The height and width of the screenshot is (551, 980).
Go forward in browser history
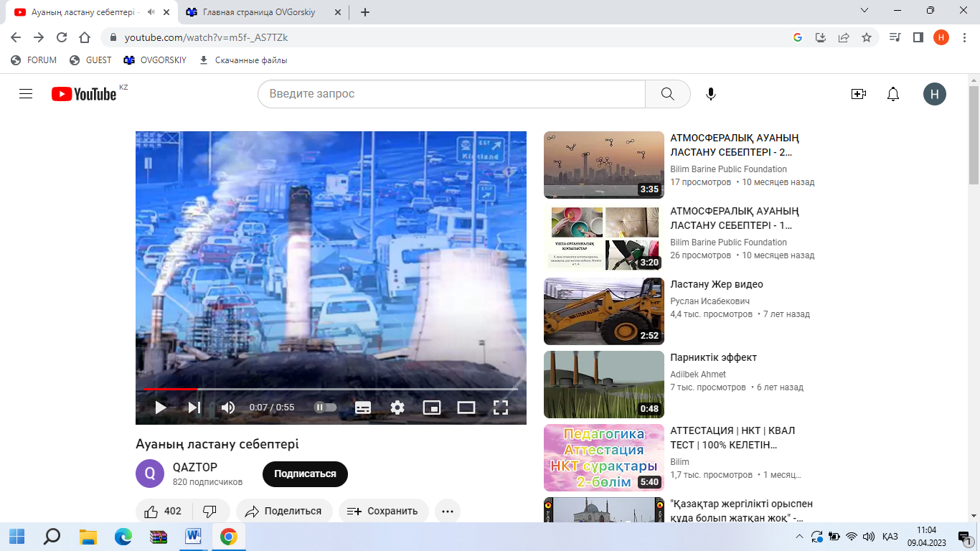[39, 37]
